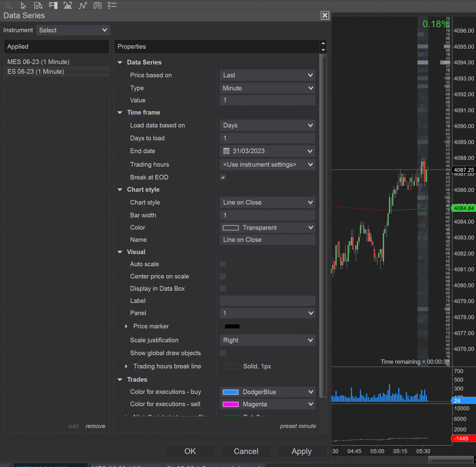This screenshot has width=476, height=467.
Task: Click the blue 24 volume marker
Action: point(463,400)
